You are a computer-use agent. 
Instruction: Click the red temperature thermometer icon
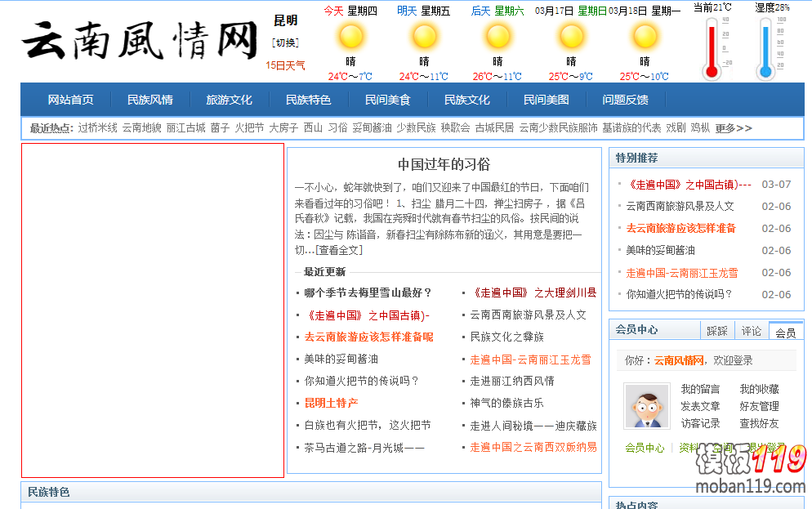(712, 48)
